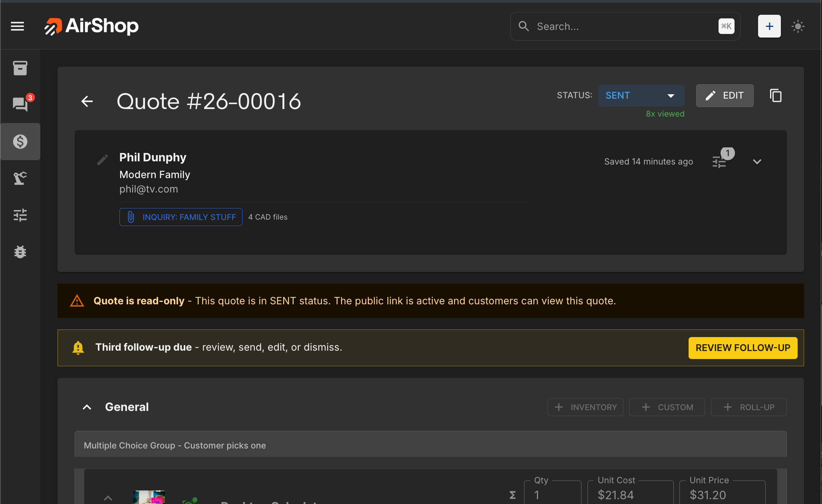Screen dimensions: 822x504
Task: Click the bug report icon in sidebar
Action: click(x=20, y=252)
